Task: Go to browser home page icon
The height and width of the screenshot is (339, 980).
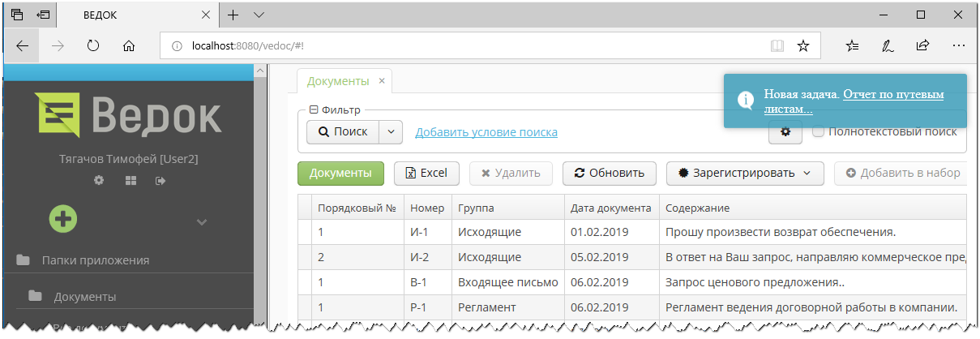Action: coord(128,46)
